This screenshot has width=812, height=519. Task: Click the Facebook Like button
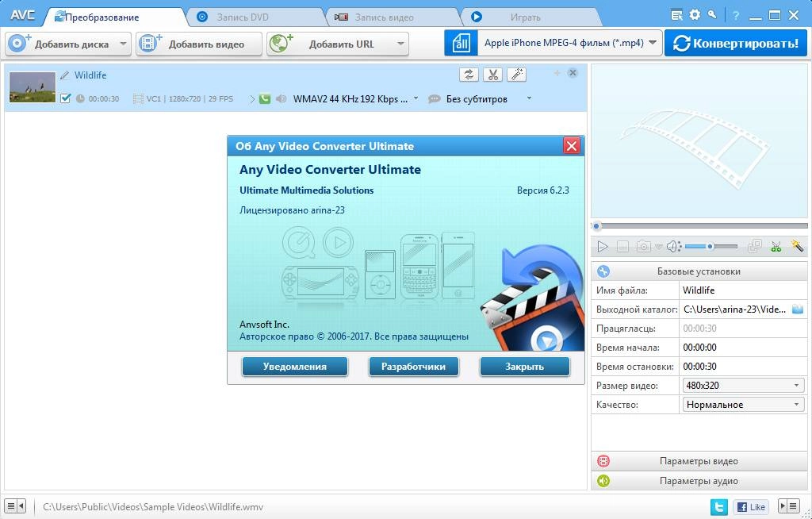pos(750,506)
